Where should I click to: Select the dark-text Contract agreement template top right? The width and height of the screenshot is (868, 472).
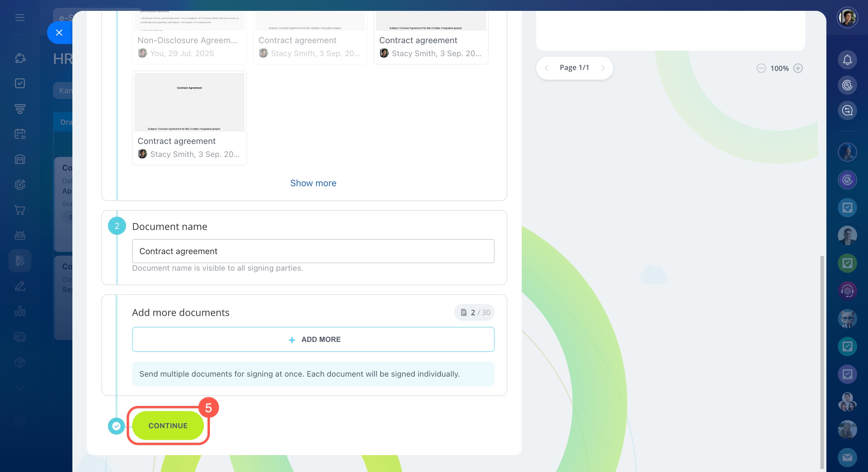[x=431, y=37]
